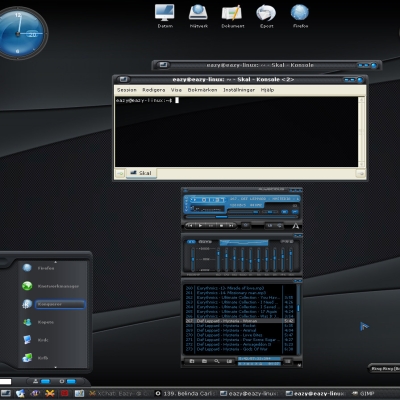400x400 pixels.
Task: Toggle the equalizer Auto button
Action: point(205,241)
